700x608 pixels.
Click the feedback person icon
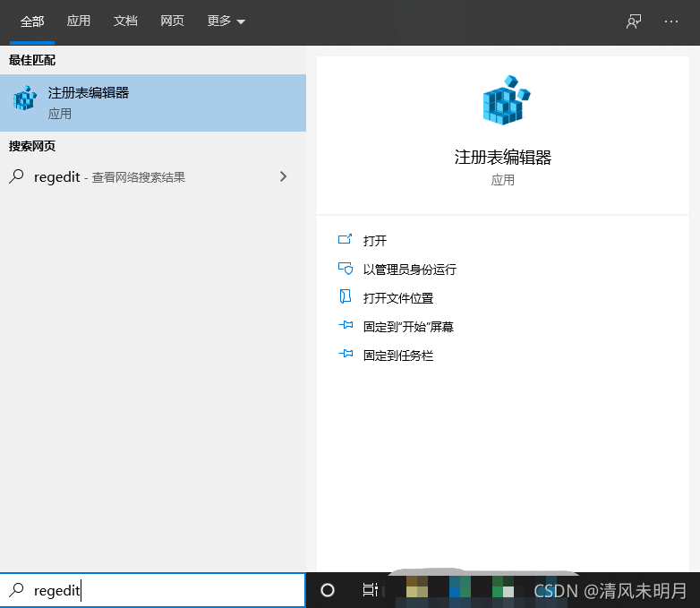click(634, 21)
